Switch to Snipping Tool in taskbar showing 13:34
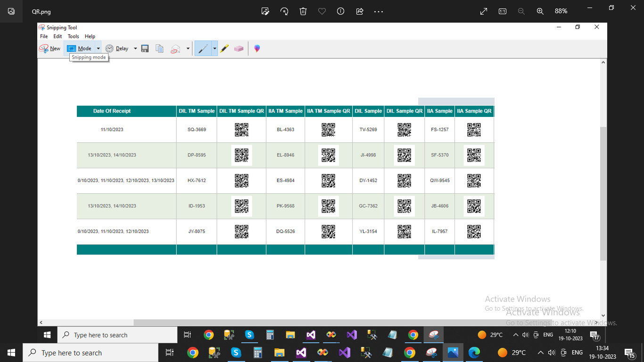This screenshot has height=362, width=644. click(x=431, y=353)
